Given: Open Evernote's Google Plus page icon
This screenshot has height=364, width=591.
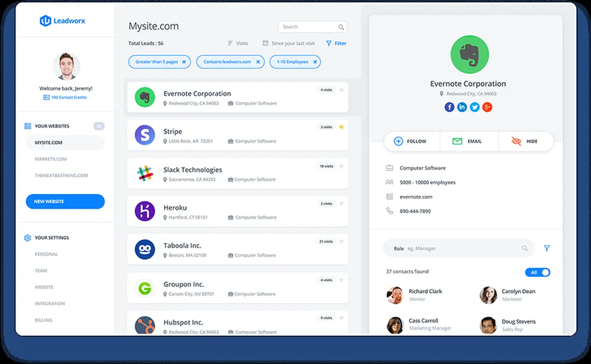Looking at the screenshot, I should point(488,107).
